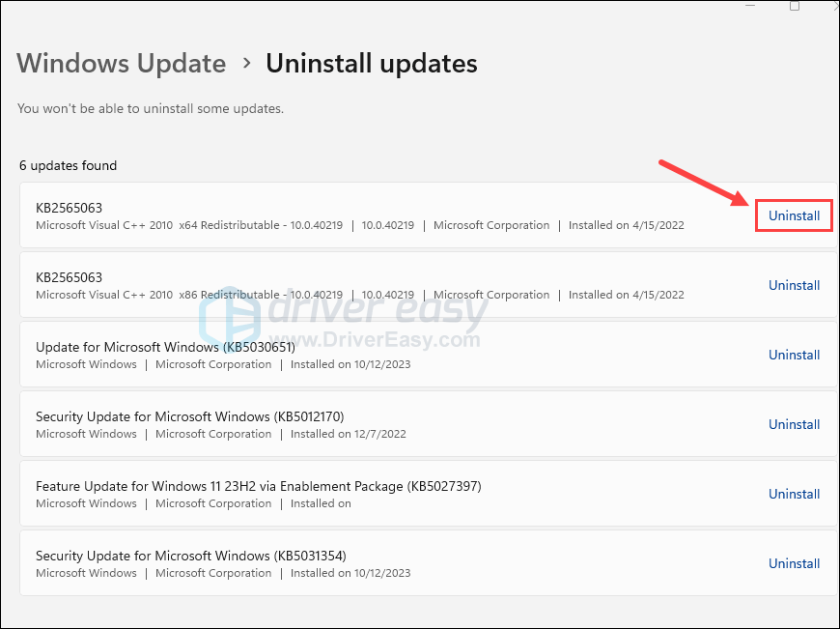Uninstall update KB5030651
Screen dimensions: 840x629
(x=794, y=355)
